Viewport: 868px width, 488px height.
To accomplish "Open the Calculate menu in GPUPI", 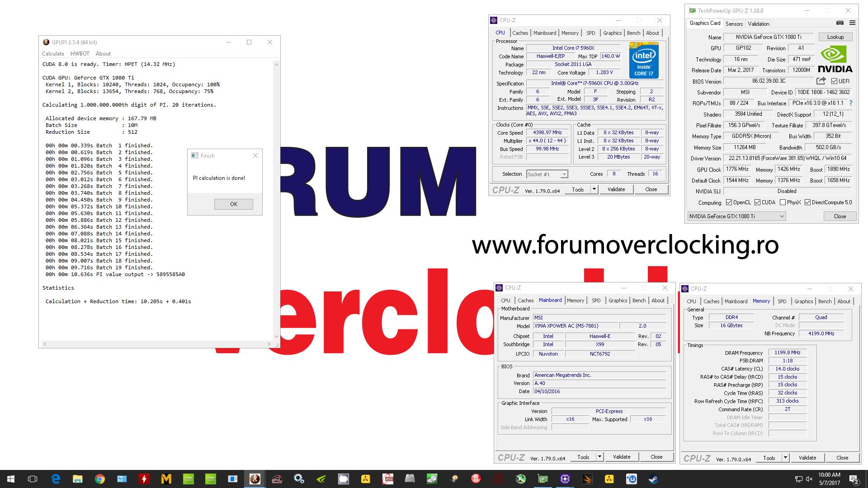I will click(53, 54).
